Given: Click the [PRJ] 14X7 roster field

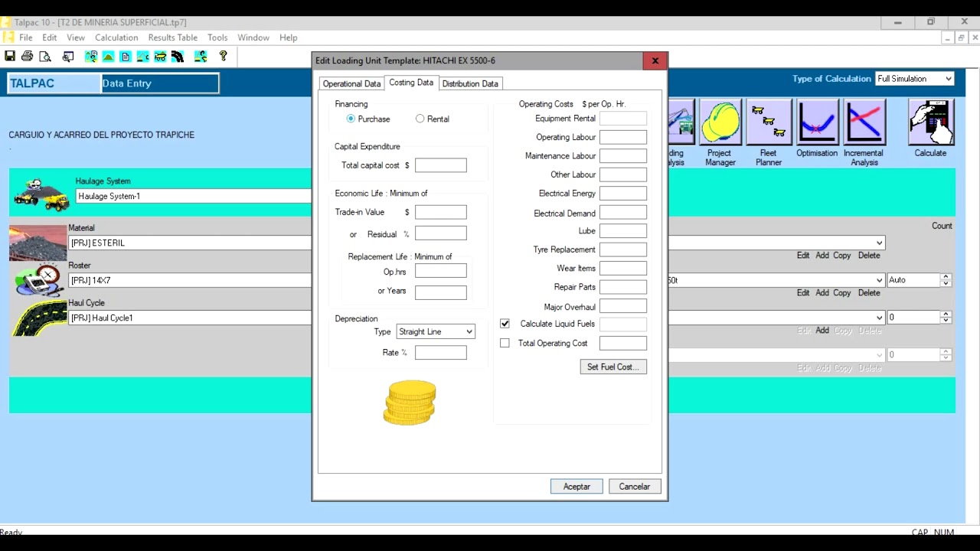Looking at the screenshot, I should pos(190,281).
